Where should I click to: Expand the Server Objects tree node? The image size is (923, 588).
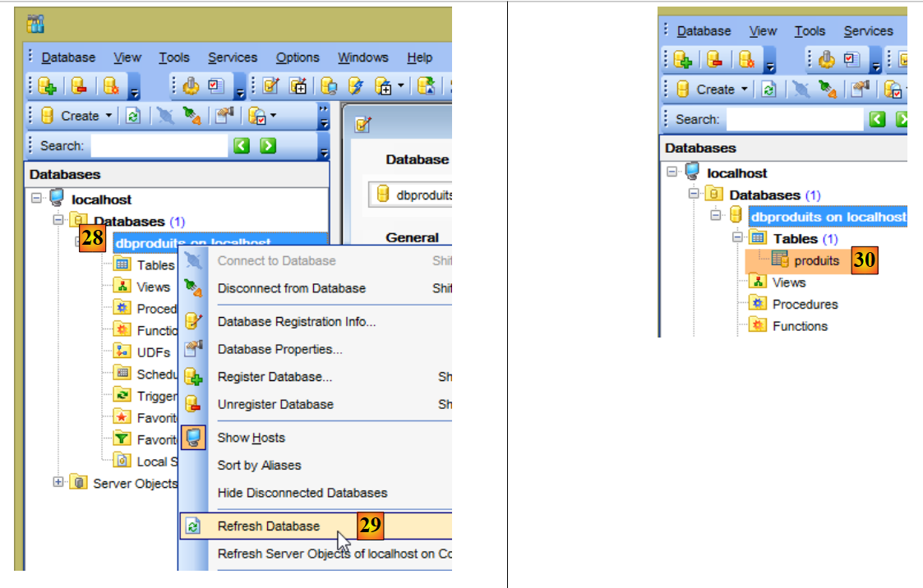(58, 483)
